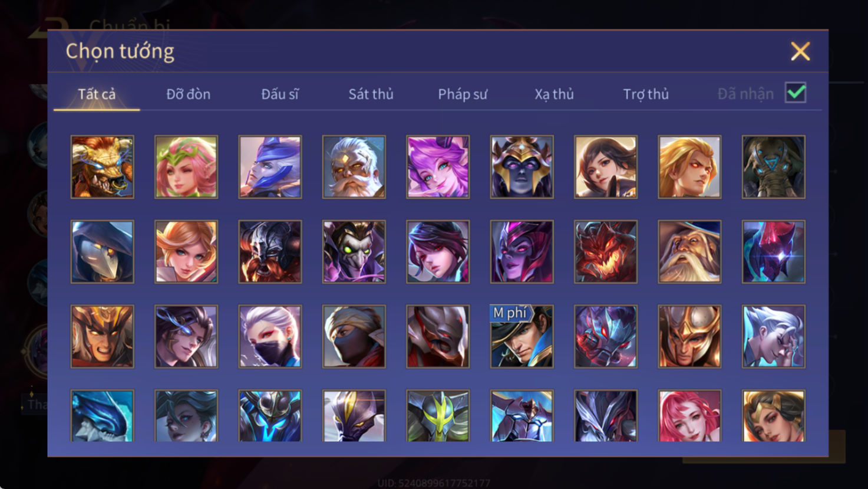Image resolution: width=868 pixels, height=489 pixels.
Task: Toggle the Đã nhận checkbox
Action: click(x=796, y=93)
